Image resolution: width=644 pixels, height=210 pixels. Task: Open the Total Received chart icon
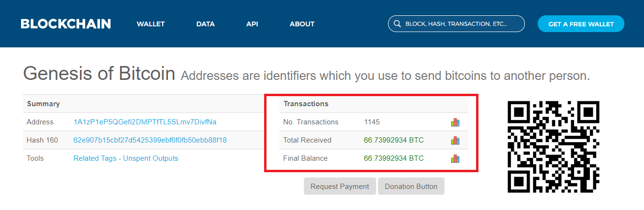[x=455, y=140]
